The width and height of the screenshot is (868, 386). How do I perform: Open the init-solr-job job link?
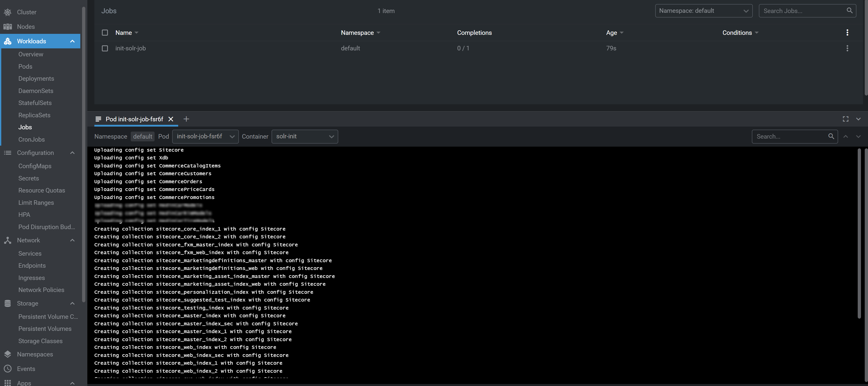(130, 48)
